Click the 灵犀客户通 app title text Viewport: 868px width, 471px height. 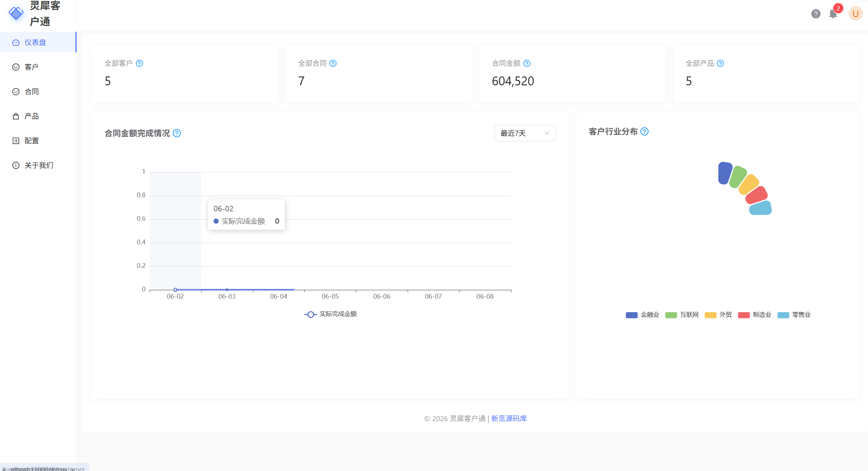point(45,14)
